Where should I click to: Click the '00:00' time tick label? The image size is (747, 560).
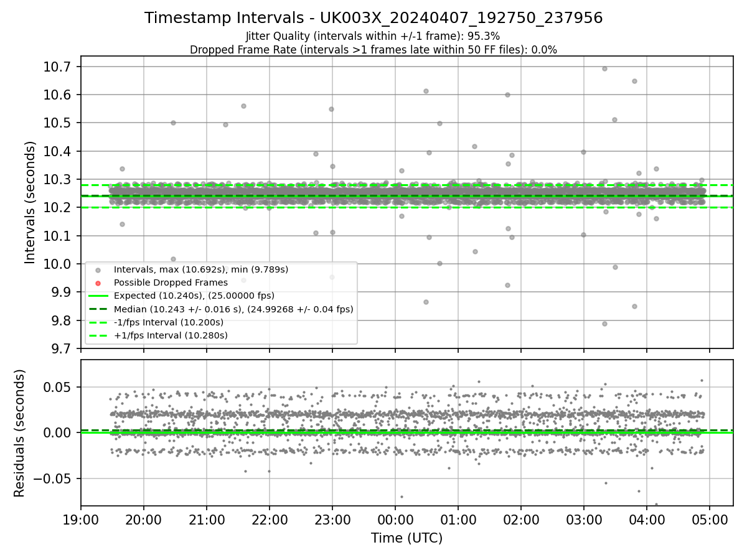point(395,519)
